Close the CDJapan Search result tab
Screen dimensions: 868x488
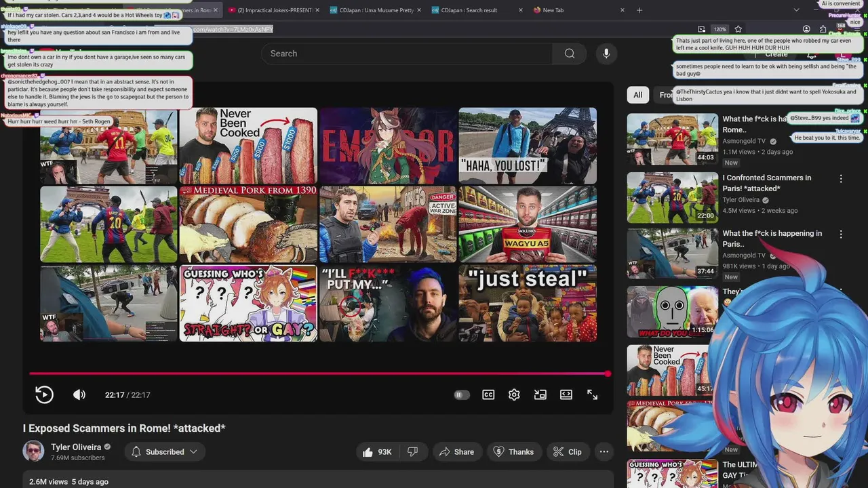(x=521, y=10)
